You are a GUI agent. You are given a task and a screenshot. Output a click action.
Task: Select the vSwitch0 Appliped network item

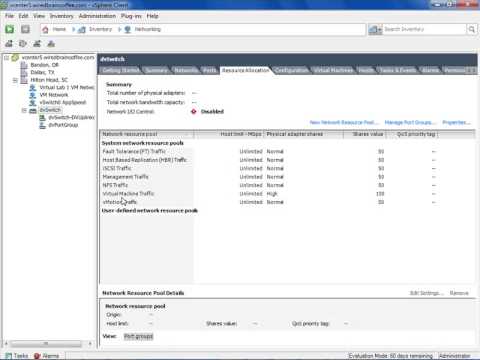coord(63,102)
